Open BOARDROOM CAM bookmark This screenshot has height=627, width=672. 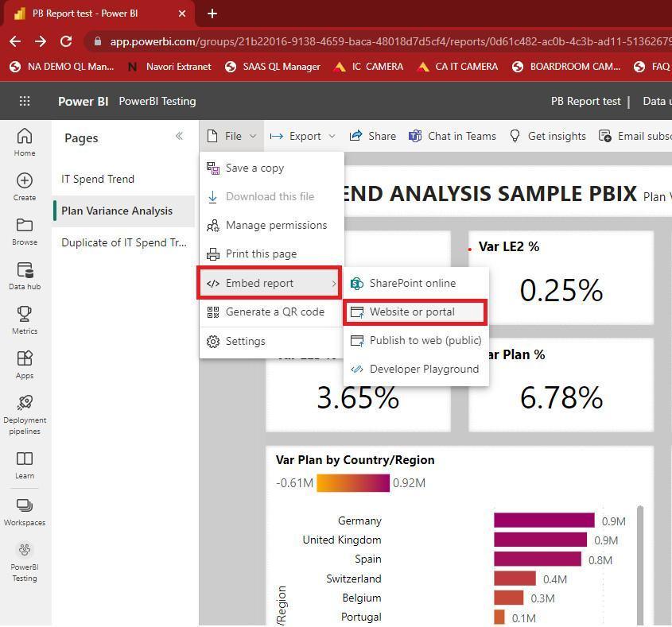[566, 67]
